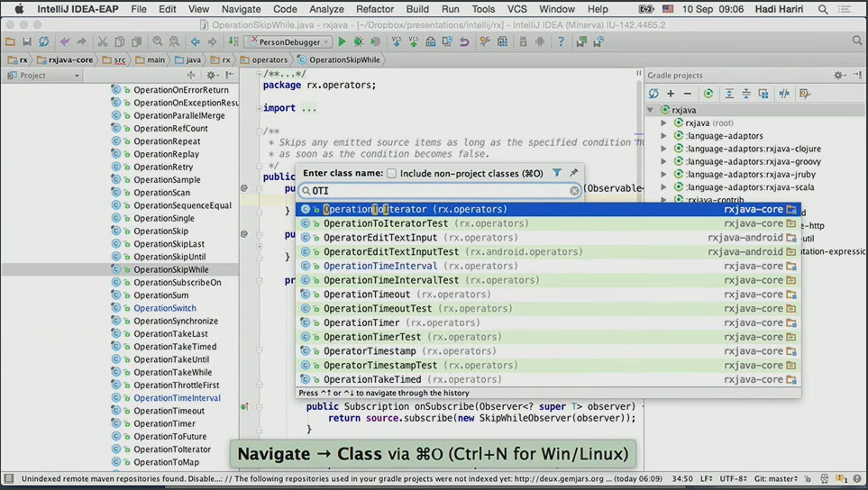868x490 pixels.
Task: Click the rxjava-core breadcrumb
Action: 66,59
